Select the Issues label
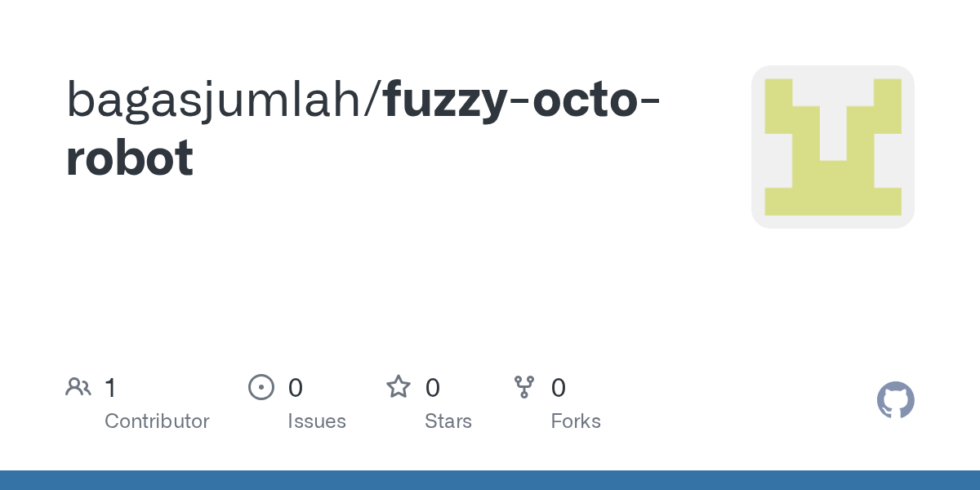 [x=317, y=421]
